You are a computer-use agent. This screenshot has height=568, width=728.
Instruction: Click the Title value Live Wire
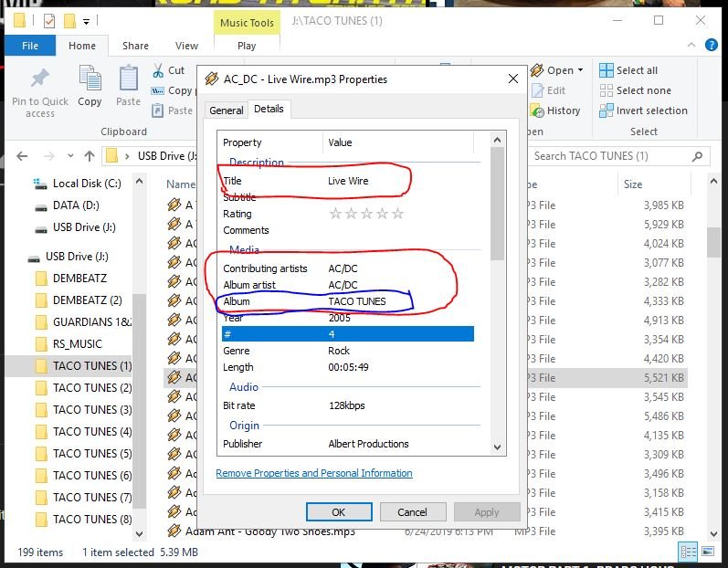pos(348,181)
